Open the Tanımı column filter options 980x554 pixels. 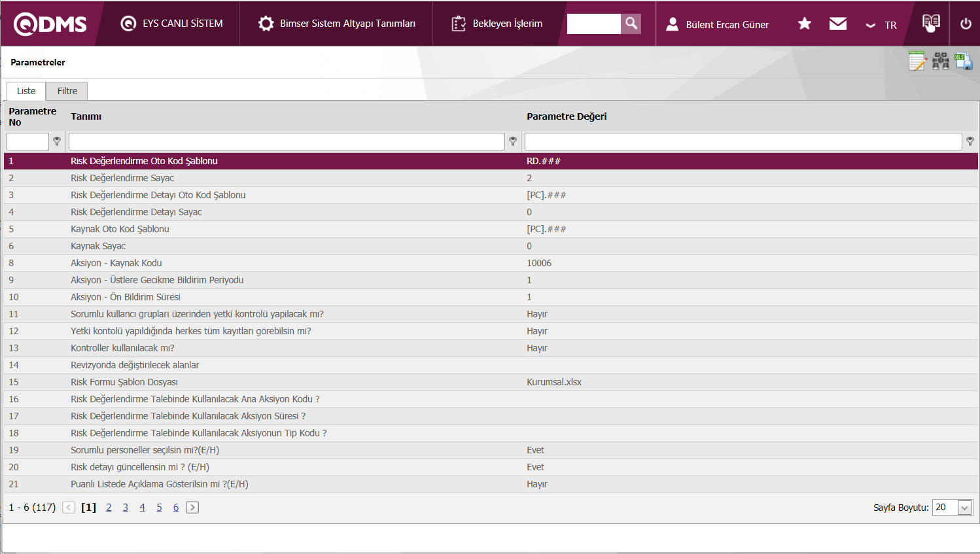point(513,141)
